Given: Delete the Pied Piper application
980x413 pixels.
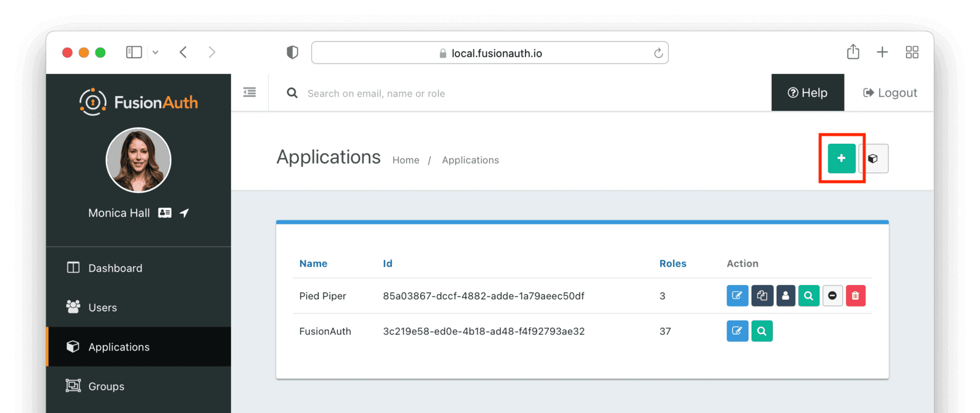Looking at the screenshot, I should point(856,296).
